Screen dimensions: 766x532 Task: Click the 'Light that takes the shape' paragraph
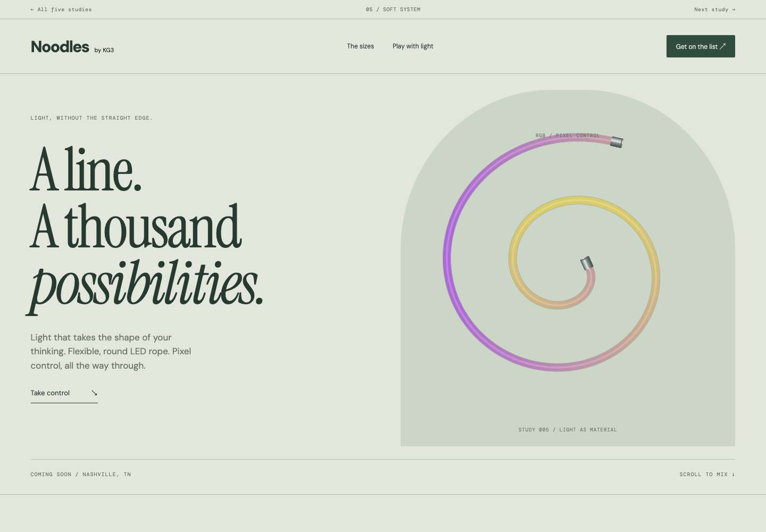(x=111, y=352)
